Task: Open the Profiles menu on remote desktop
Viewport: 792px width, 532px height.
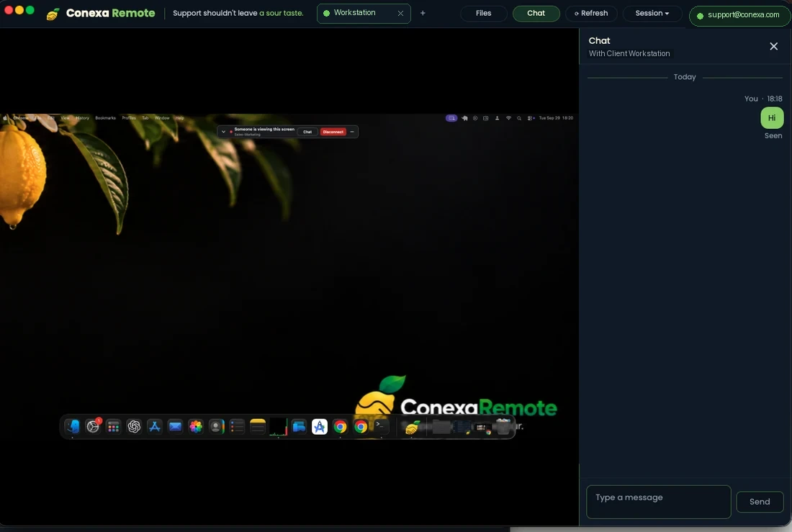Action: tap(129, 118)
